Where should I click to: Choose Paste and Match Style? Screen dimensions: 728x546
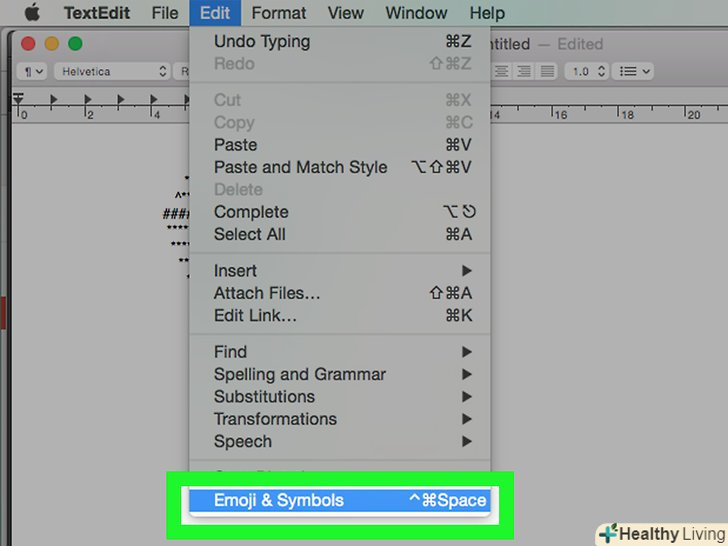[340, 167]
